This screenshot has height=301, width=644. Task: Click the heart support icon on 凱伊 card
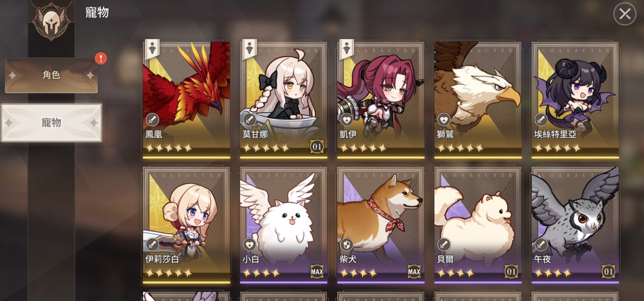[x=347, y=120]
